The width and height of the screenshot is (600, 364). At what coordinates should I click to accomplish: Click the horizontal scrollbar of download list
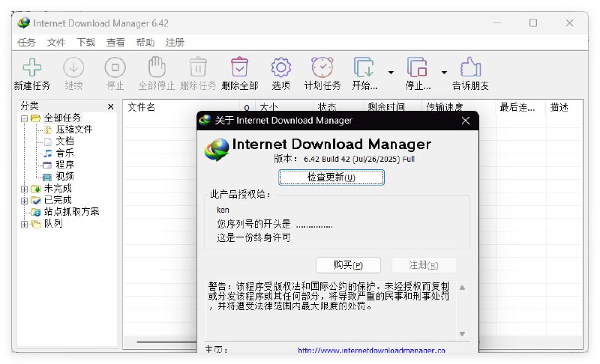click(x=166, y=342)
